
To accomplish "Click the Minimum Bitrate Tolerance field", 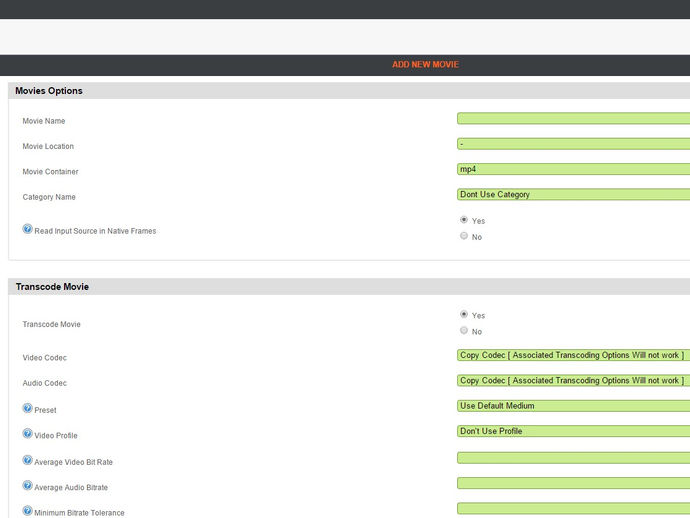I will (x=573, y=509).
